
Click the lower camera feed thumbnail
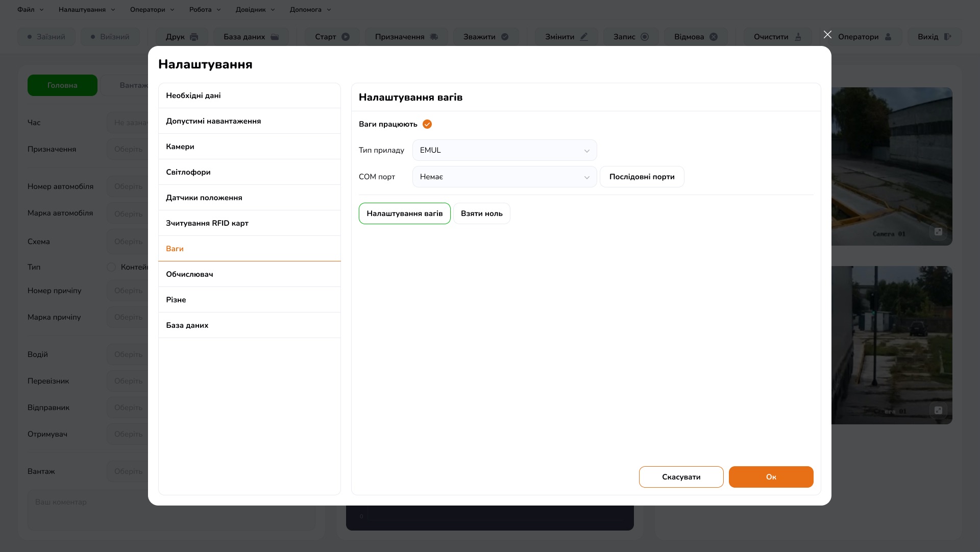coord(892,345)
